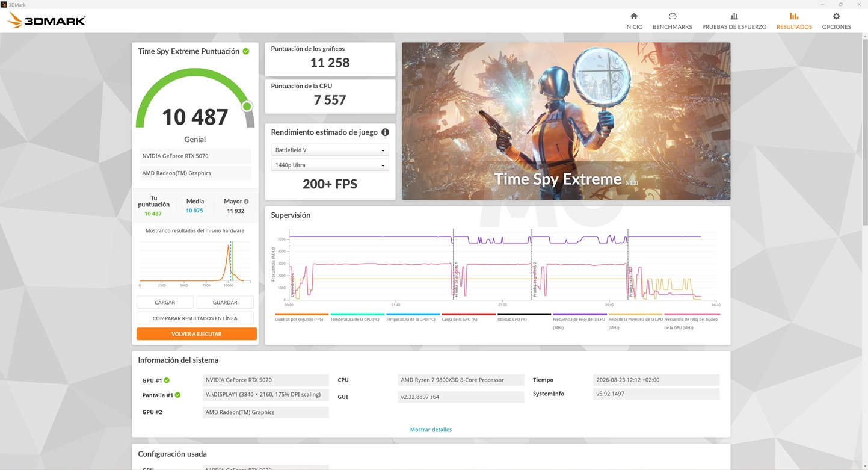Select the Resultados tab
This screenshot has height=470, width=868.
794,21
